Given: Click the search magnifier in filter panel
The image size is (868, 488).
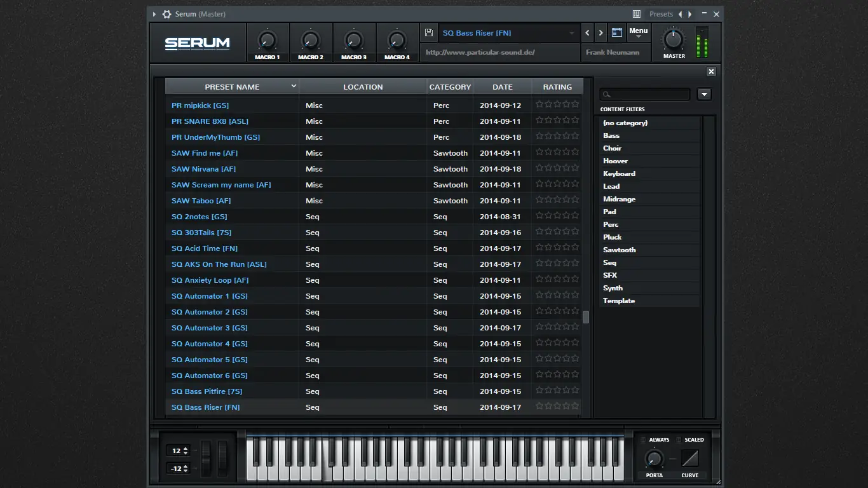Looking at the screenshot, I should [x=608, y=94].
